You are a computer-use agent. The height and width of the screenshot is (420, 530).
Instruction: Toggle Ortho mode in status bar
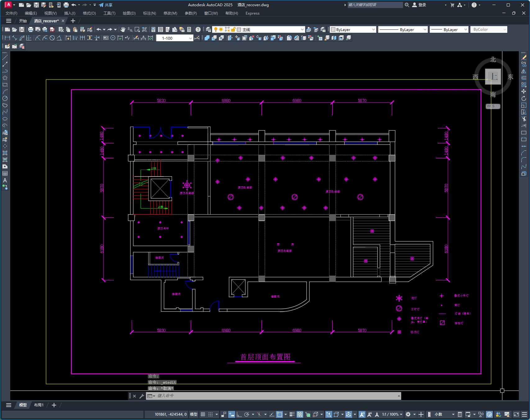pos(239,414)
